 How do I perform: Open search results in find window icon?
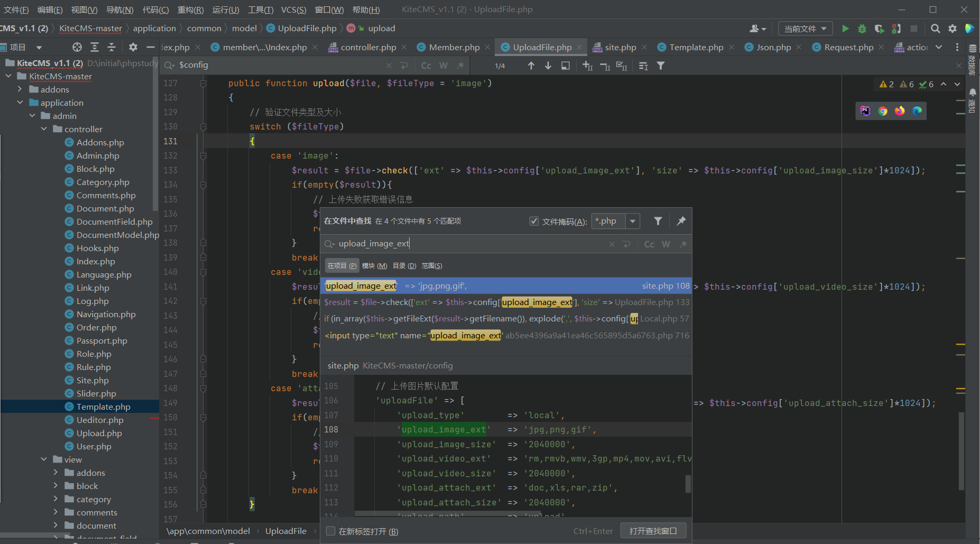pos(566,66)
